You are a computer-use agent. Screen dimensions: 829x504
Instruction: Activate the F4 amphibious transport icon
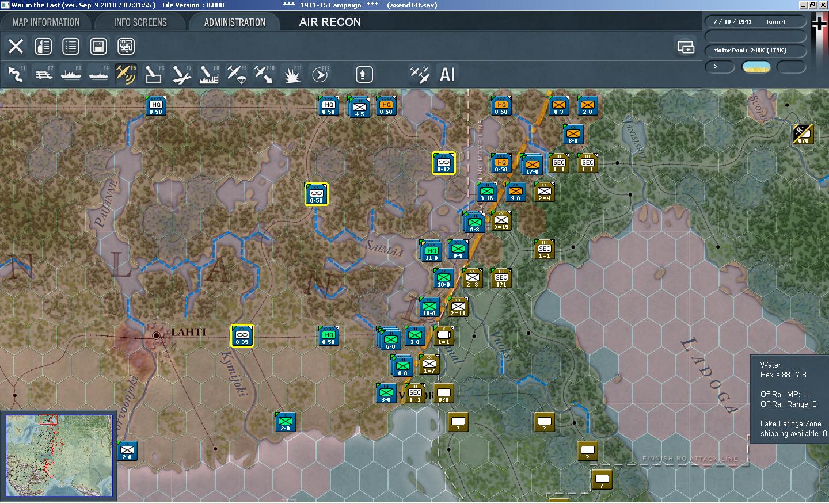click(x=98, y=74)
